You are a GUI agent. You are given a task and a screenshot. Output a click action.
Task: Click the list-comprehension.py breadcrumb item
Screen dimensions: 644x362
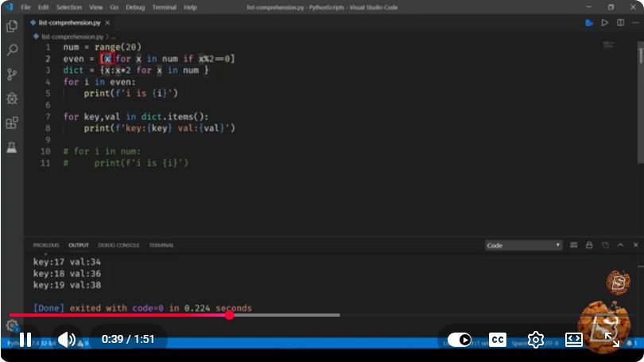click(x=72, y=37)
